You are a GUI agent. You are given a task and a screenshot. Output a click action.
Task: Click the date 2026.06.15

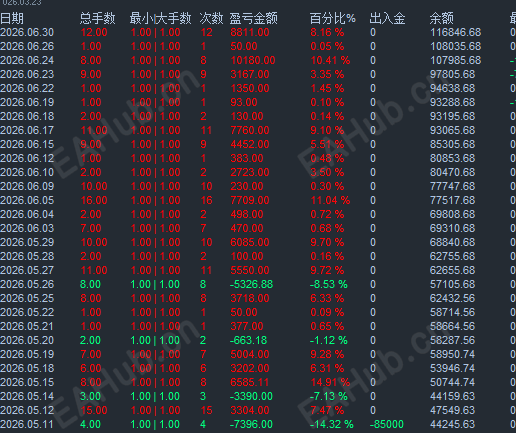pyautogui.click(x=27, y=144)
